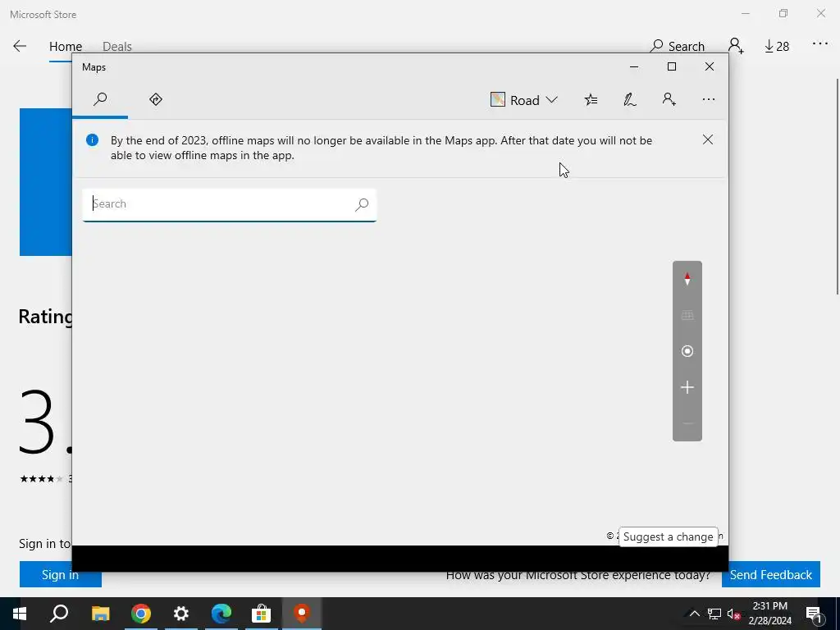Open the Windows Ink drawing toolbar
The image size is (840, 630).
point(629,99)
